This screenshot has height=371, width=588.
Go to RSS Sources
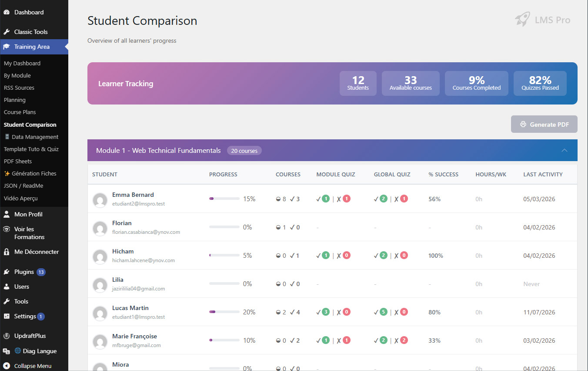coord(19,88)
